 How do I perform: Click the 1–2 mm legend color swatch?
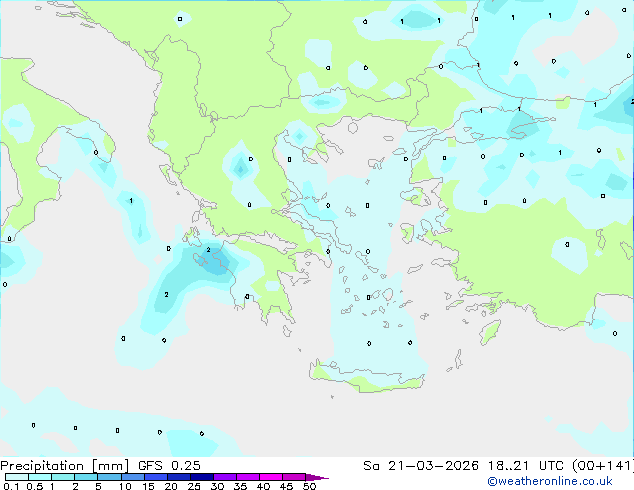point(63,477)
